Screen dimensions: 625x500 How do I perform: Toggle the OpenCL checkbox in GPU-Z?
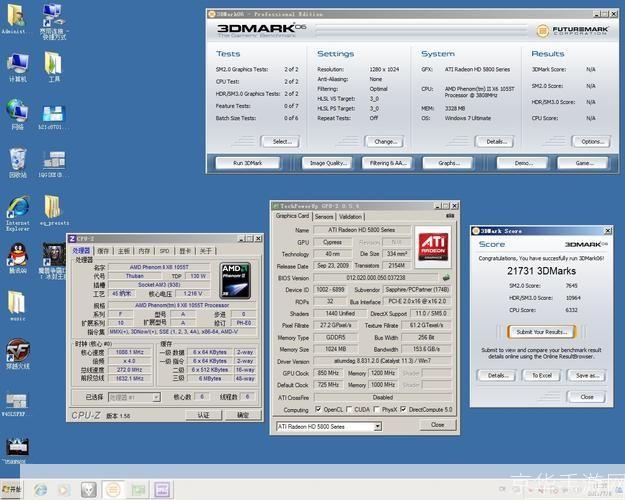pos(318,409)
